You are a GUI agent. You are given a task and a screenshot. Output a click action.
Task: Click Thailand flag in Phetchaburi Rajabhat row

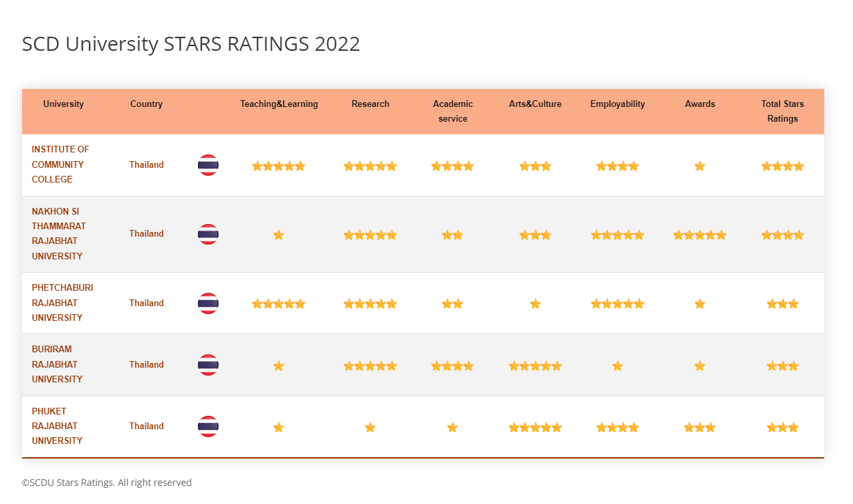click(208, 303)
